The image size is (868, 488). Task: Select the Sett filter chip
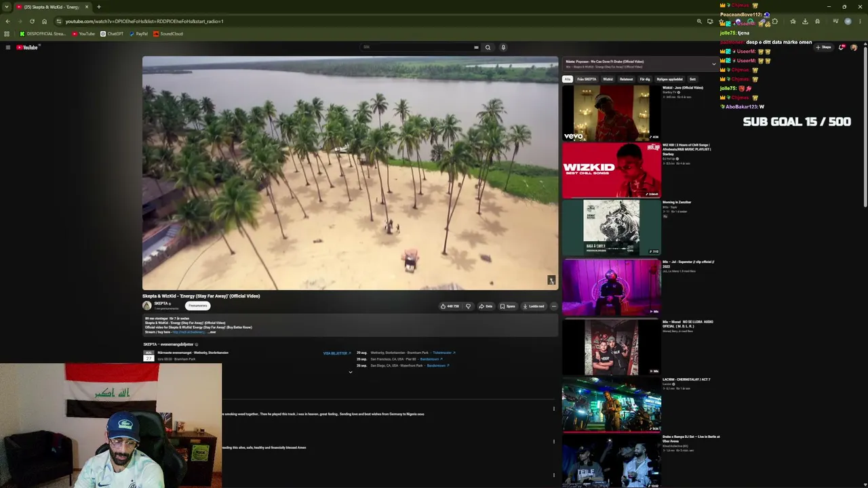692,79
